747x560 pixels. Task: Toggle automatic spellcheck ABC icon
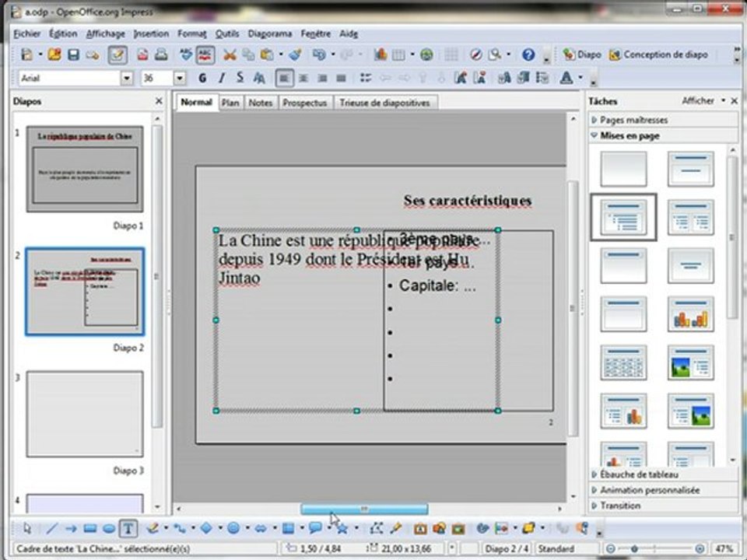click(x=205, y=55)
